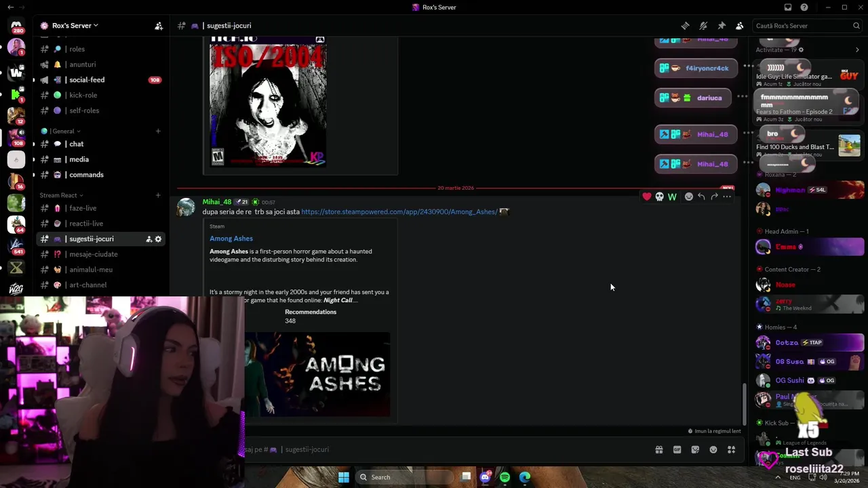This screenshot has height=488, width=868.
Task: Open the gift icon in message bar
Action: 658,449
